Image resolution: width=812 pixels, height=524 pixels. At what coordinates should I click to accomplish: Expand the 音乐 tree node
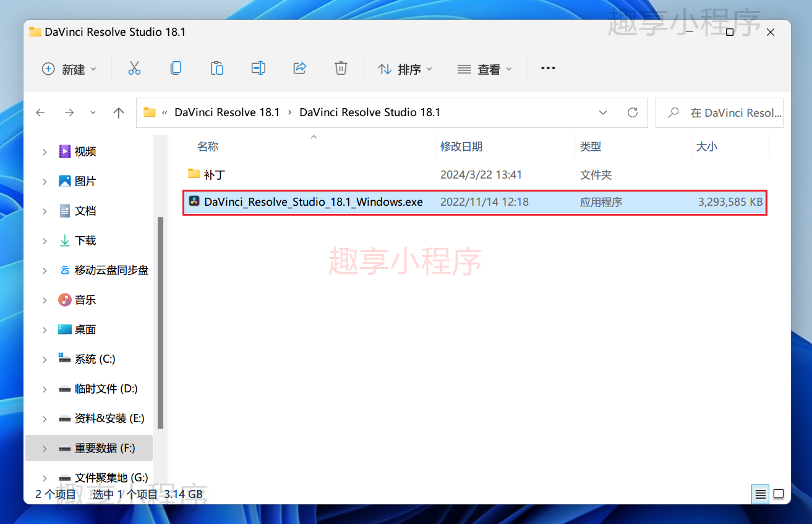[x=45, y=300]
